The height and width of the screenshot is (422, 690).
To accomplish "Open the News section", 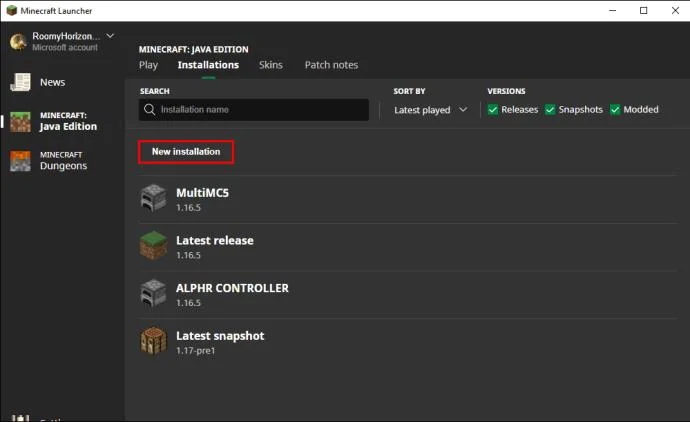I will tap(38, 82).
